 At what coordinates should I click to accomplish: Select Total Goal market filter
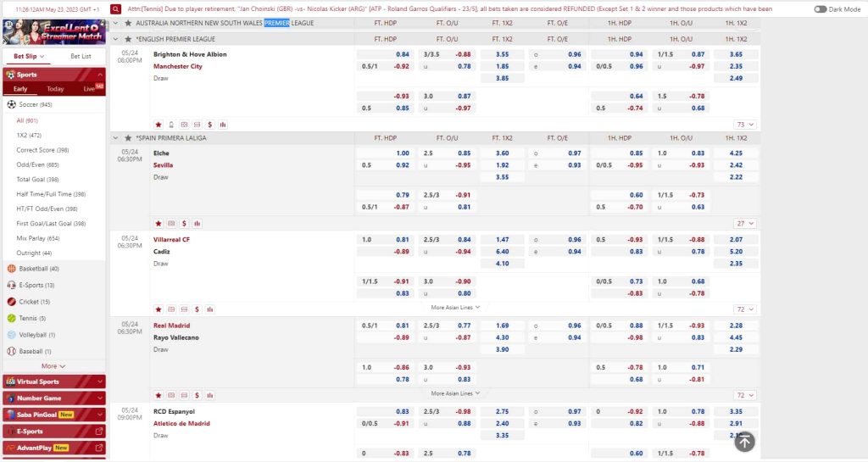[37, 179]
